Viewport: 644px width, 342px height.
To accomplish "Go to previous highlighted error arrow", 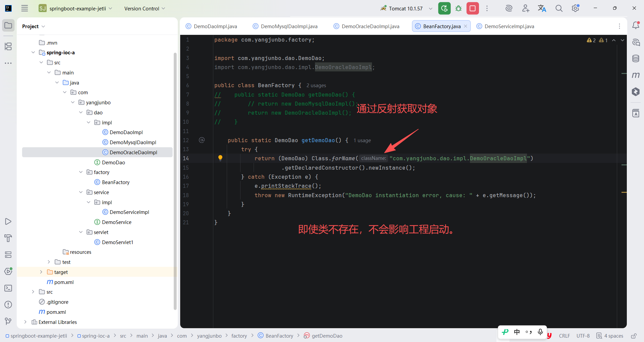I will click(x=614, y=40).
